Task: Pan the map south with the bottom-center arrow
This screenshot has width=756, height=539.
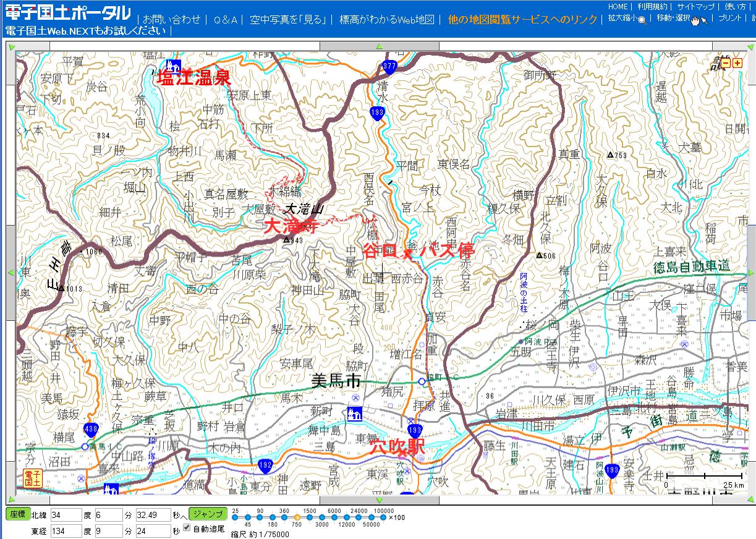Action: (x=379, y=500)
